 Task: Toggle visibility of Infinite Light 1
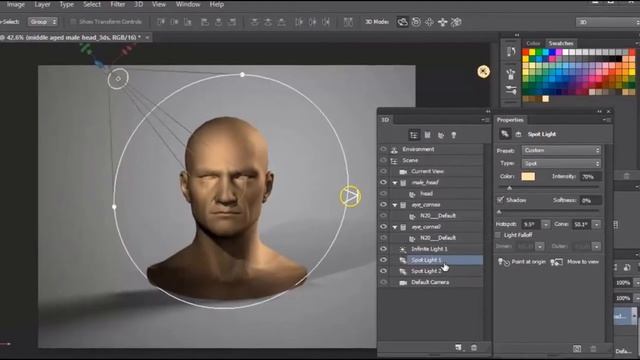383,249
